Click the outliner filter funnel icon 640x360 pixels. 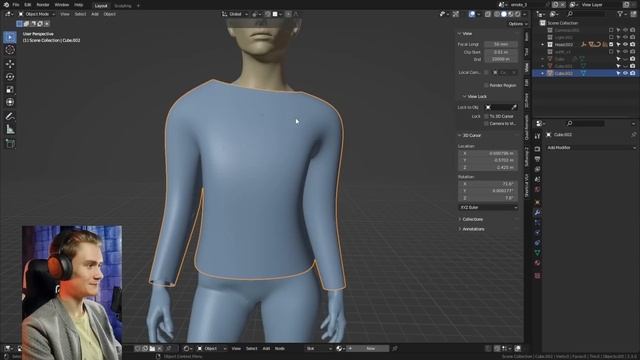tap(620, 14)
